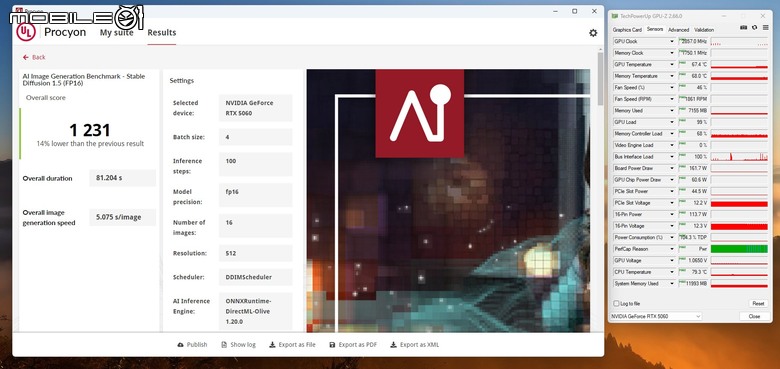Select the Results tab in Procyon
The width and height of the screenshot is (780, 369).
click(162, 33)
